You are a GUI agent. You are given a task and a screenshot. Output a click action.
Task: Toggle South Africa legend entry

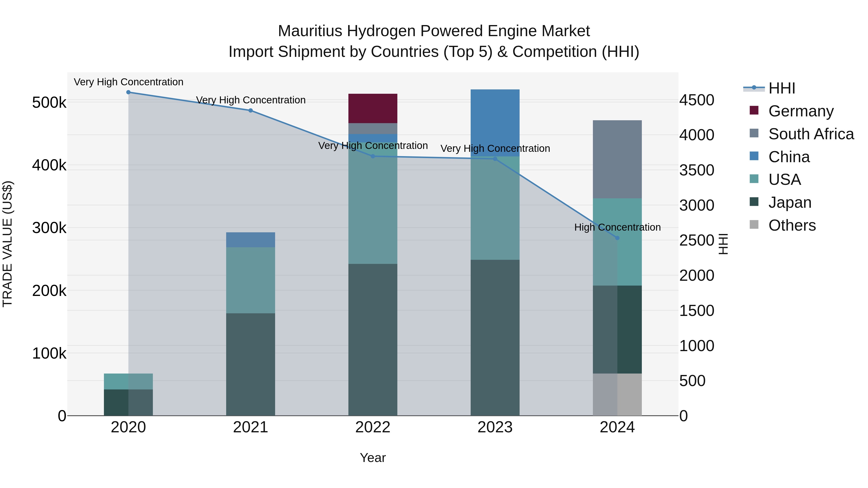pyautogui.click(x=802, y=134)
